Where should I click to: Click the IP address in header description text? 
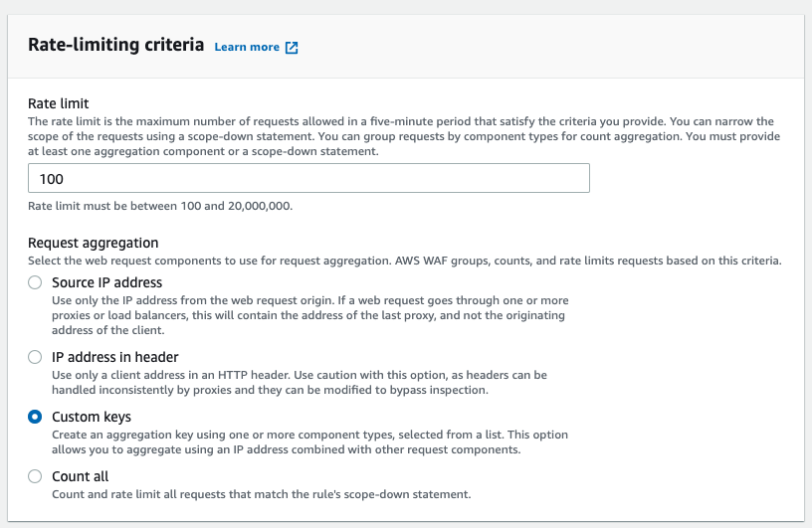[x=300, y=382]
